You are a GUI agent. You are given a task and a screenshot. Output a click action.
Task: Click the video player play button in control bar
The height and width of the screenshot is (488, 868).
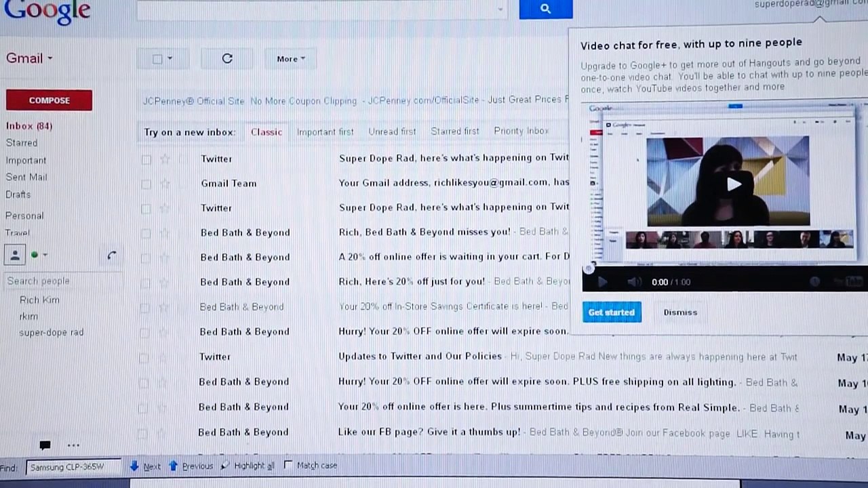tap(602, 282)
